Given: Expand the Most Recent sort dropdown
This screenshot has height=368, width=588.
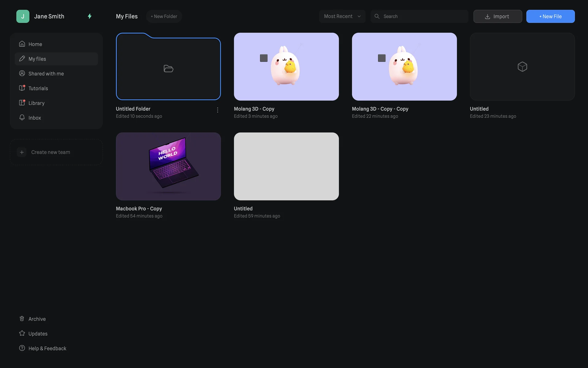Looking at the screenshot, I should [x=342, y=16].
